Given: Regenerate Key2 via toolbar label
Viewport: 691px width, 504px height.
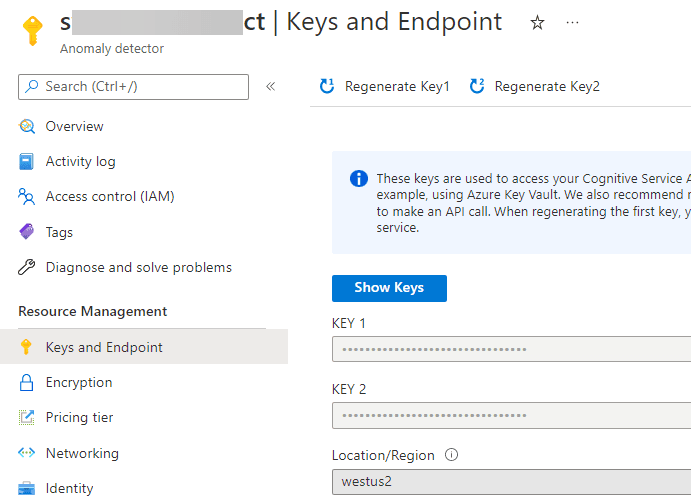Looking at the screenshot, I should pyautogui.click(x=547, y=86).
